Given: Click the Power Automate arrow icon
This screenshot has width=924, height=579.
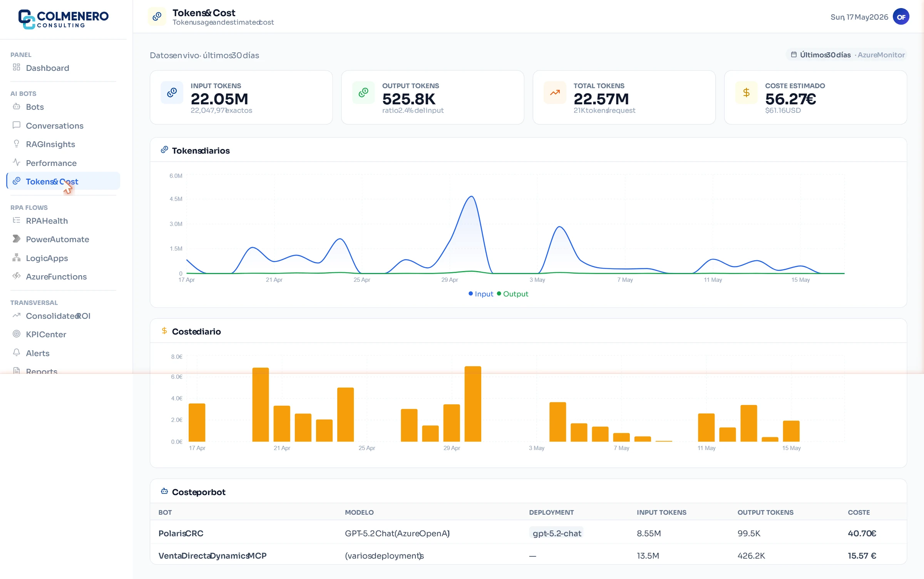Looking at the screenshot, I should 16,239.
